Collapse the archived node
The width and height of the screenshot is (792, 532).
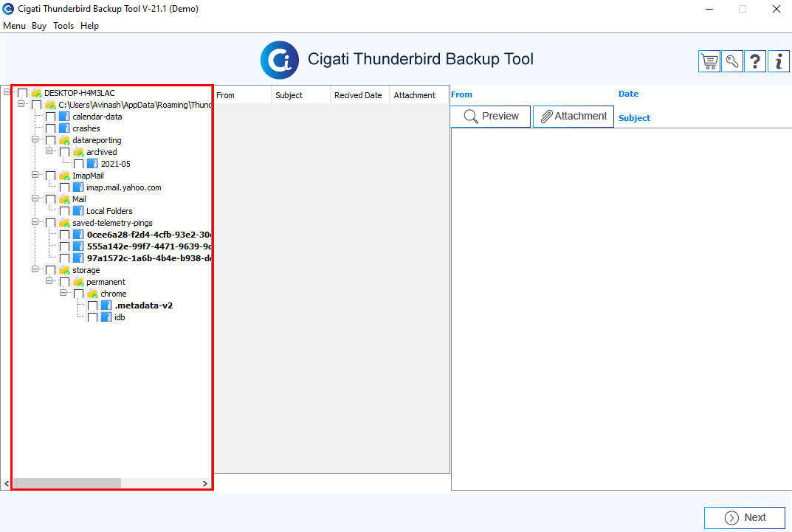pos(49,151)
